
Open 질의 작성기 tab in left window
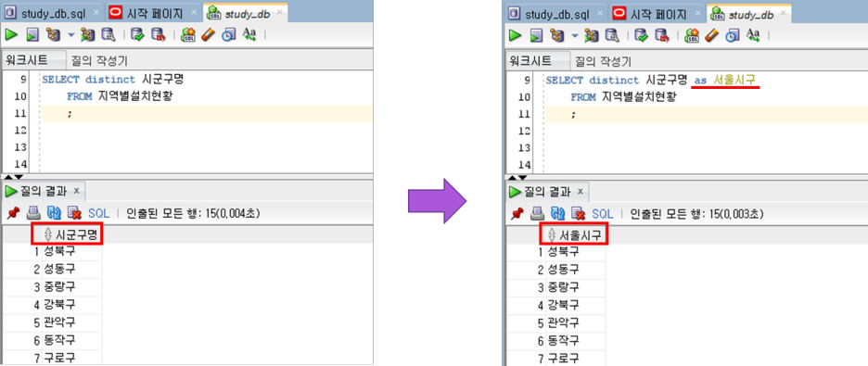click(x=99, y=60)
